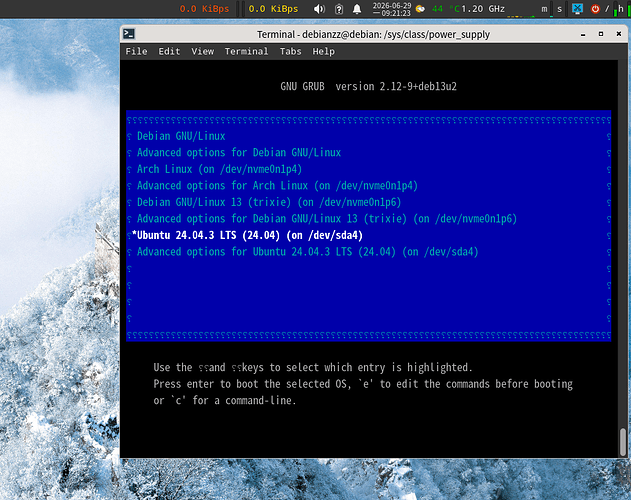Select Debian GNU/Linux 13 (trixie) on nvme0n1p6
The width and height of the screenshot is (631, 500).
[269, 202]
